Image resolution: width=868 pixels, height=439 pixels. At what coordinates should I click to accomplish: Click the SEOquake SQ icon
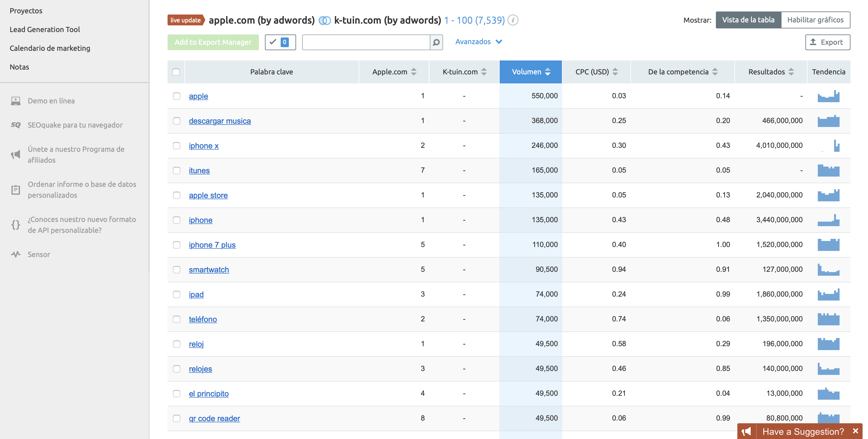15,125
